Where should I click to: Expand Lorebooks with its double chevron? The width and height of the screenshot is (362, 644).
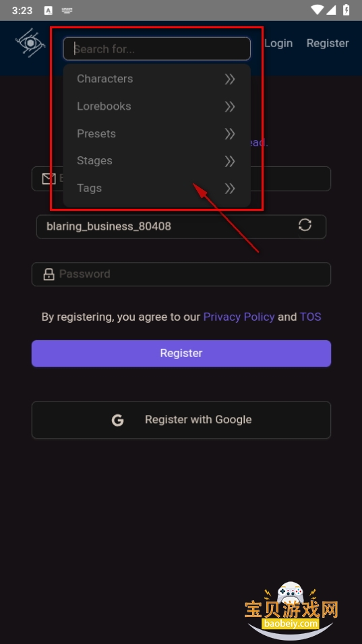[x=230, y=106]
